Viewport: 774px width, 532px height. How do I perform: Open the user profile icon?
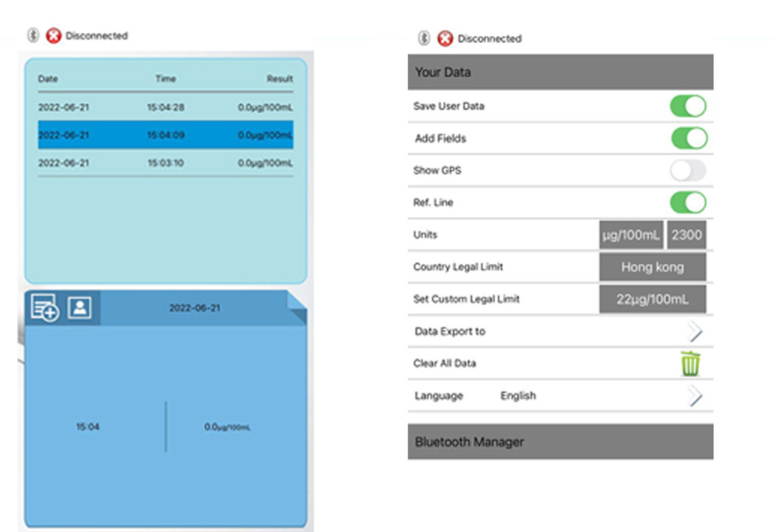[79, 308]
